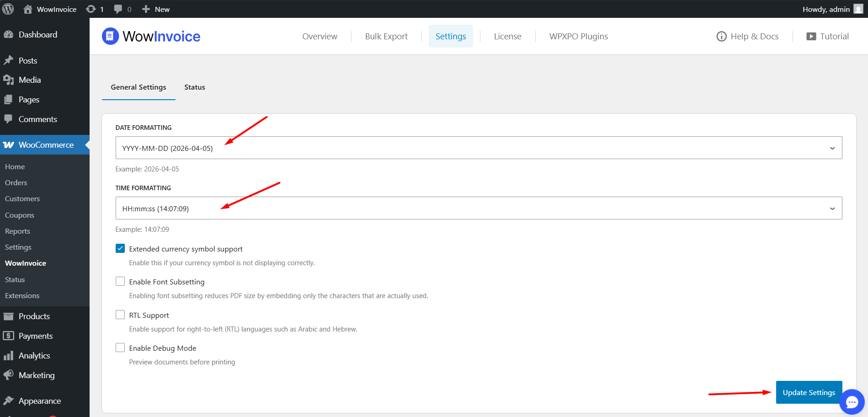This screenshot has height=417, width=868.
Task: Click the Media icon in sidebar
Action: point(8,80)
